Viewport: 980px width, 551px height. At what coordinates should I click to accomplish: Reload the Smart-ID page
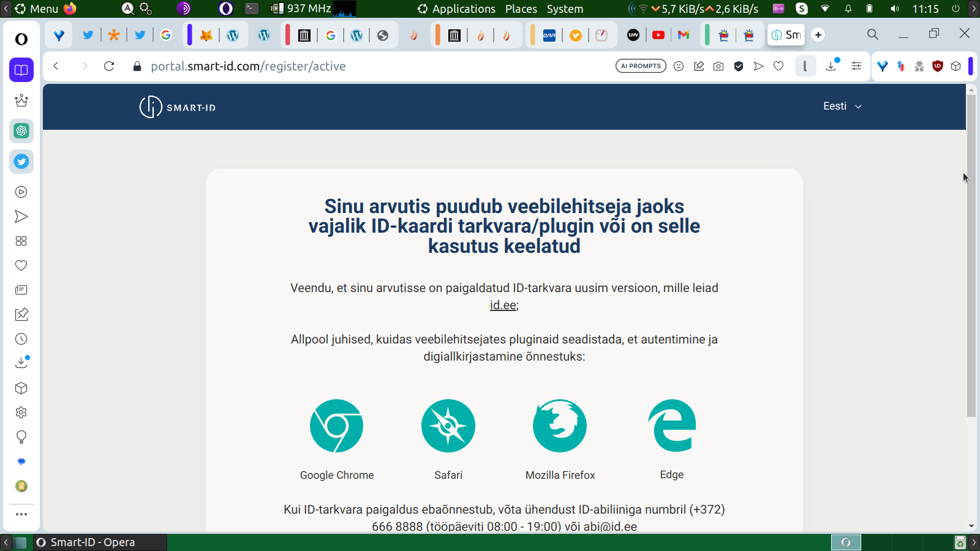[x=109, y=66]
